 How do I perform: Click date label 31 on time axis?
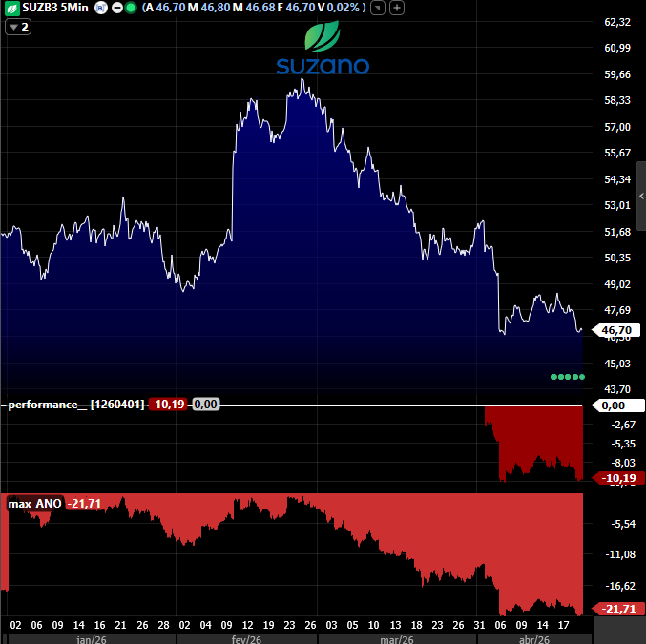coord(479,625)
